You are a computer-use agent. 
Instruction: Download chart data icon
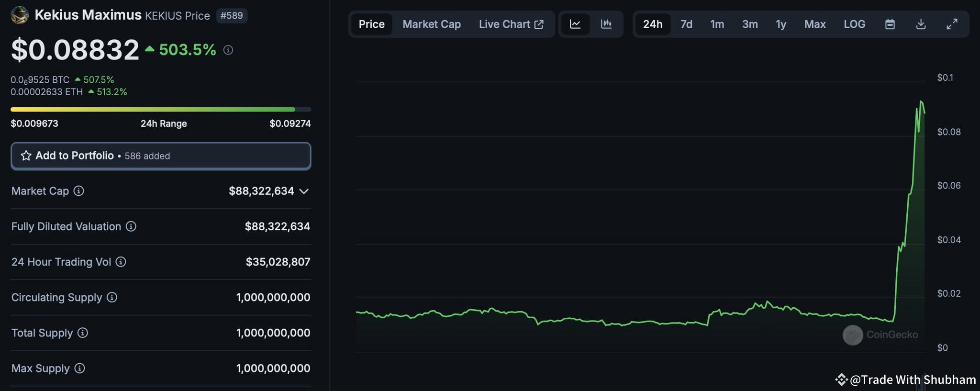(x=921, y=24)
